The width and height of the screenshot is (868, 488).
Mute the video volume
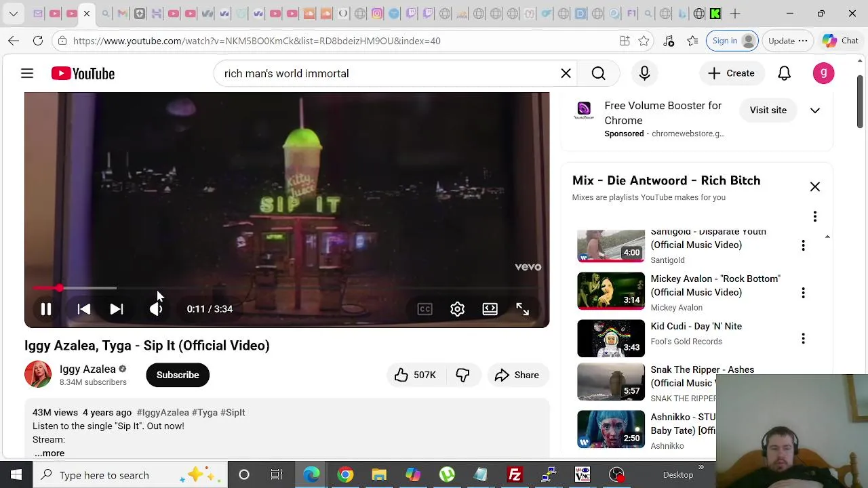156,309
